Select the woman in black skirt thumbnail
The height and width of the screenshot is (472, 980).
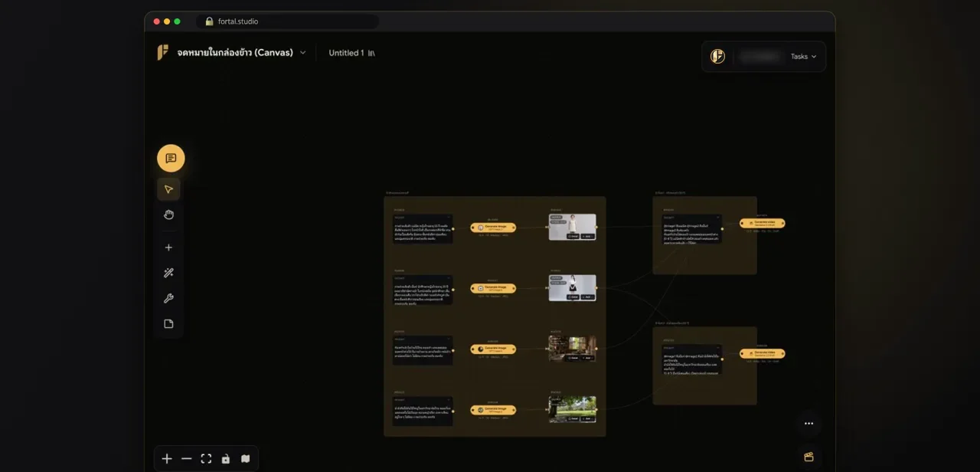coord(572,287)
